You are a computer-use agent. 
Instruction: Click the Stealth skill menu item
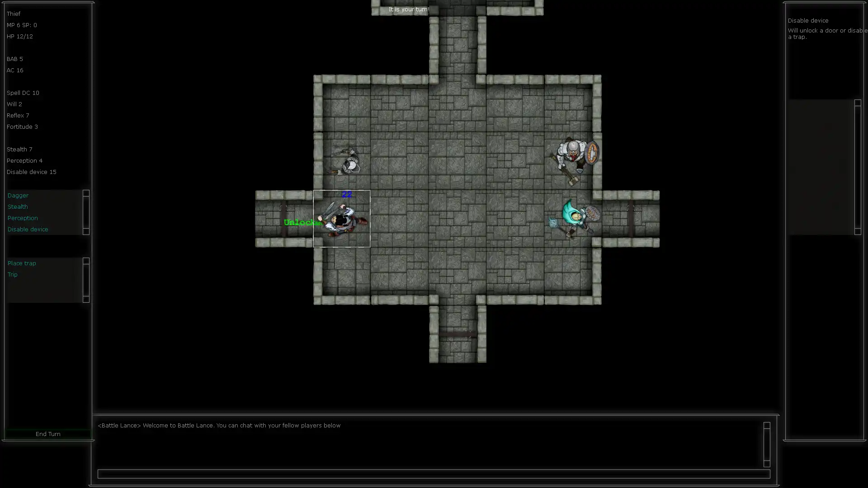[x=17, y=206]
